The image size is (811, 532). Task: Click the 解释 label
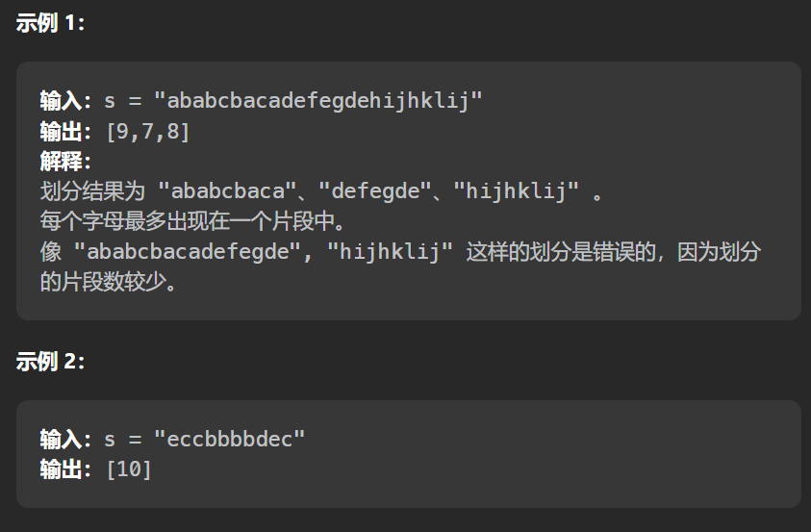[61, 161]
